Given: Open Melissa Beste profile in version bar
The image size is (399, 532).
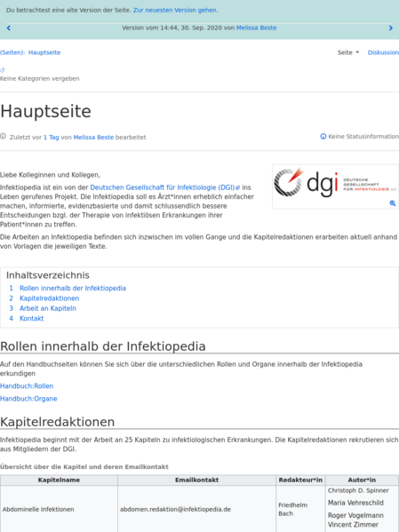Looking at the screenshot, I should tap(257, 28).
